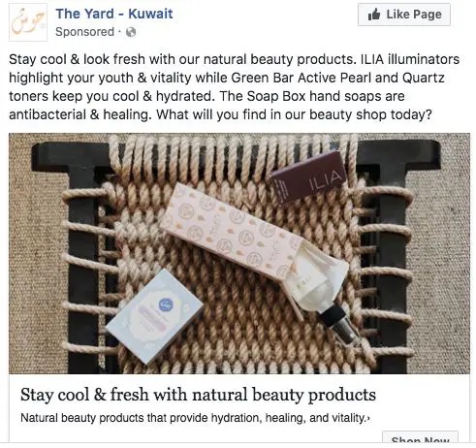The image size is (476, 448).
Task: Click the ad description about hydration and healing
Action: tap(193, 418)
